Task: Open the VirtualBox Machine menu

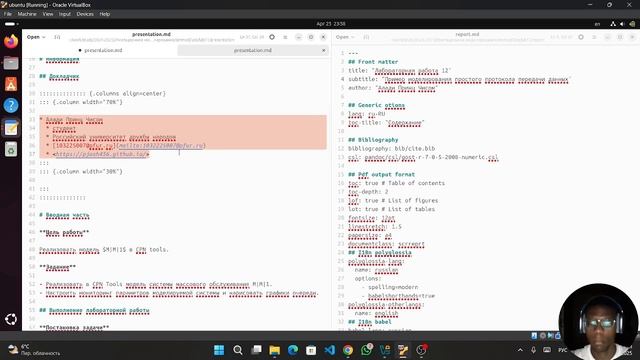Action: point(27,14)
